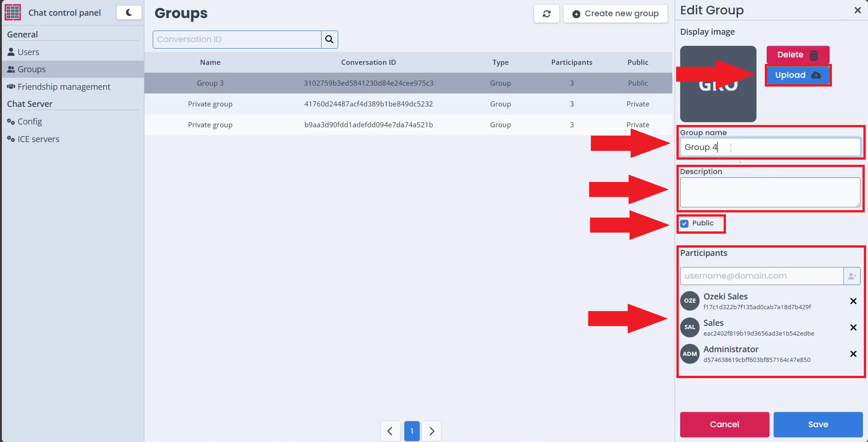Click the search magnifier icon
Screen dimensions: 868x442
tap(329, 39)
